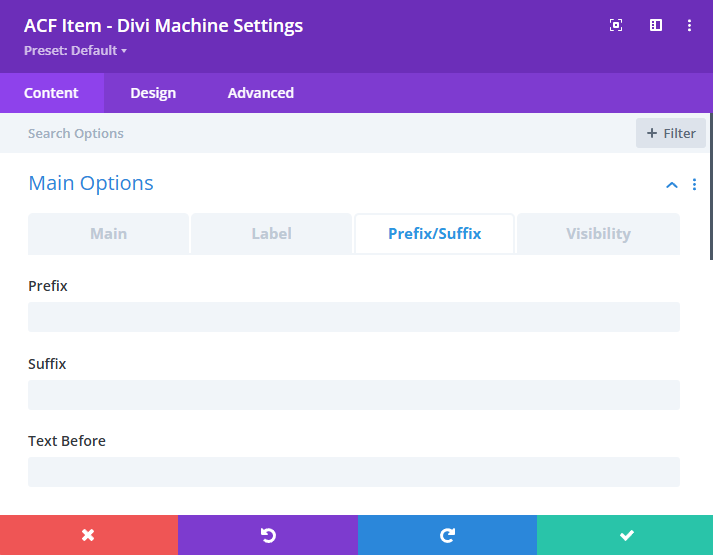Image resolution: width=713 pixels, height=555 pixels.
Task: Click the expand modal fullscreen icon
Action: pos(616,26)
